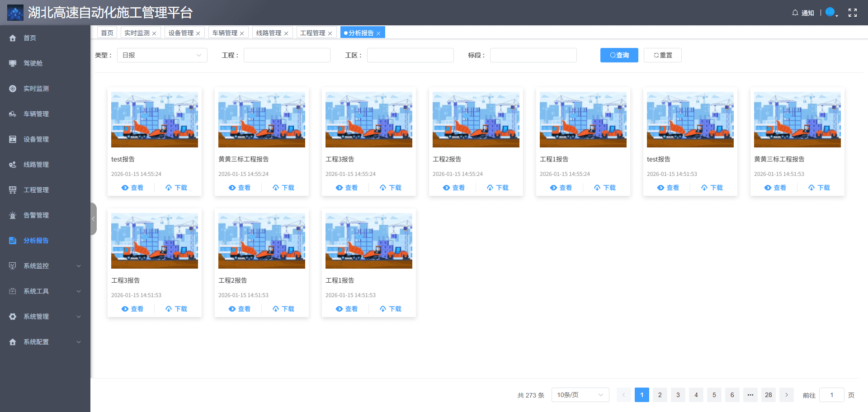The width and height of the screenshot is (868, 412).
Task: Open the 10条/页 page size selector
Action: [x=580, y=394]
